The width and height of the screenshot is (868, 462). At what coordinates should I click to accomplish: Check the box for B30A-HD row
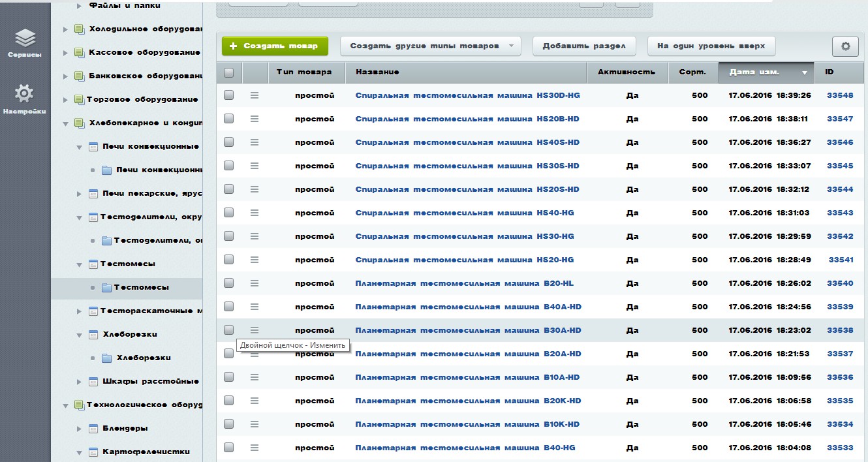tap(228, 330)
